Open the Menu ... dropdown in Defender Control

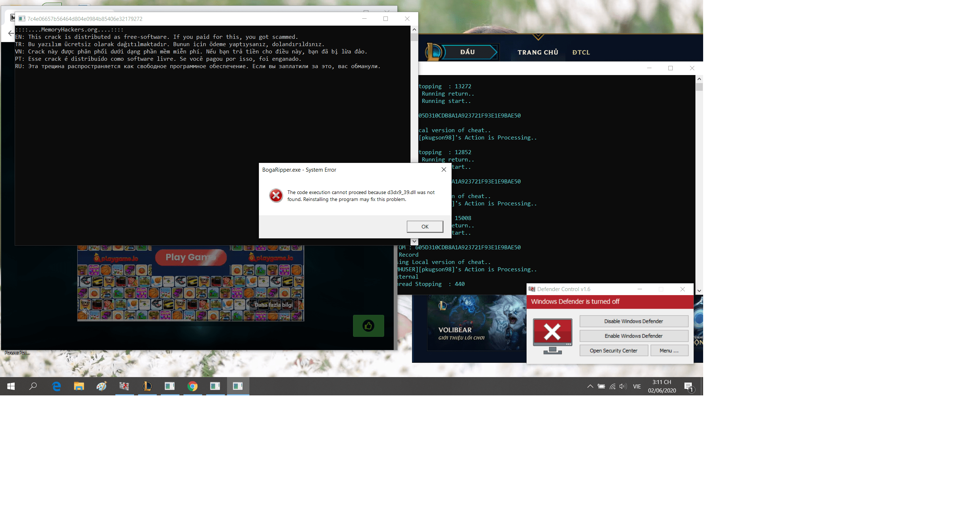[x=669, y=350]
